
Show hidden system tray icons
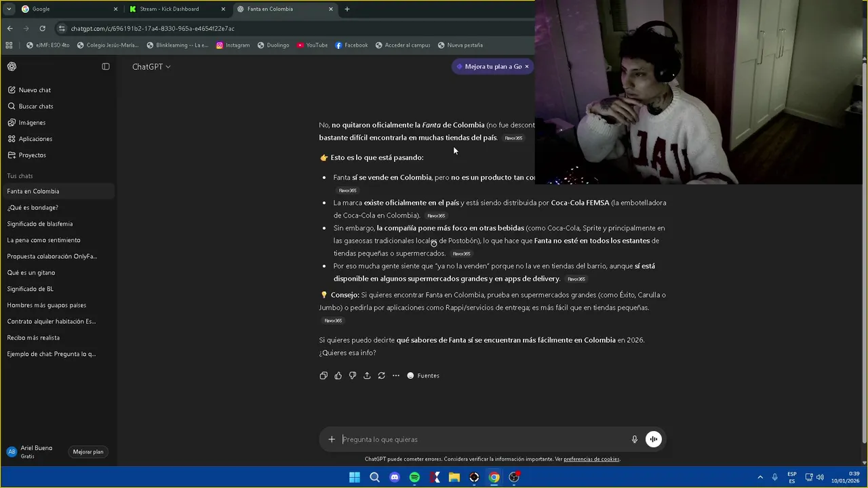coord(760,477)
